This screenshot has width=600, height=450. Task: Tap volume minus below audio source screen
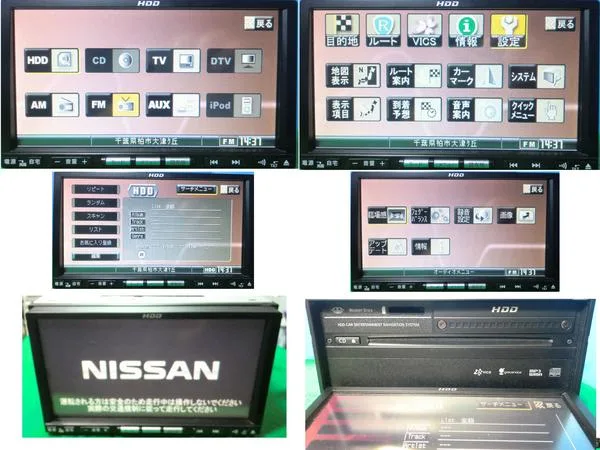[57, 162]
